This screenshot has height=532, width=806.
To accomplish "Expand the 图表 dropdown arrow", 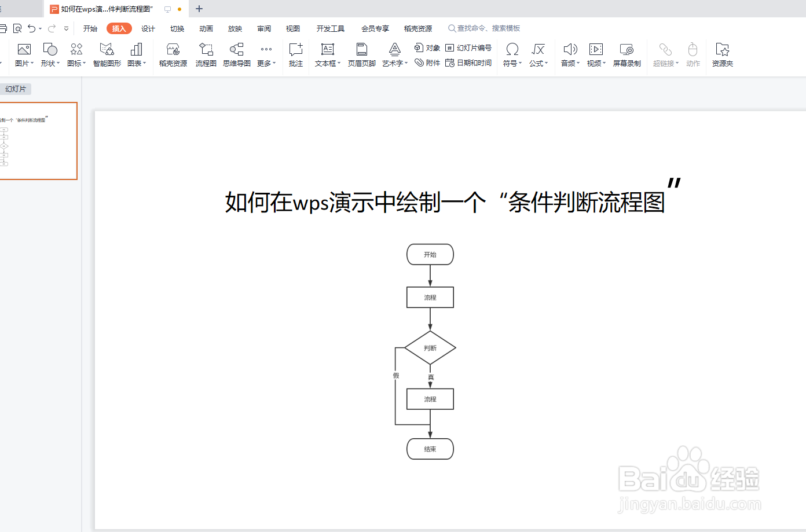I will (144, 63).
